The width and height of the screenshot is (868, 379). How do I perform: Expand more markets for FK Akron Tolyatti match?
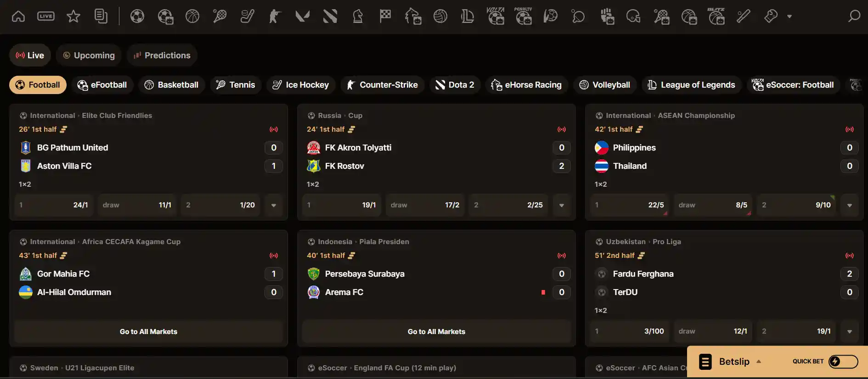[562, 205]
